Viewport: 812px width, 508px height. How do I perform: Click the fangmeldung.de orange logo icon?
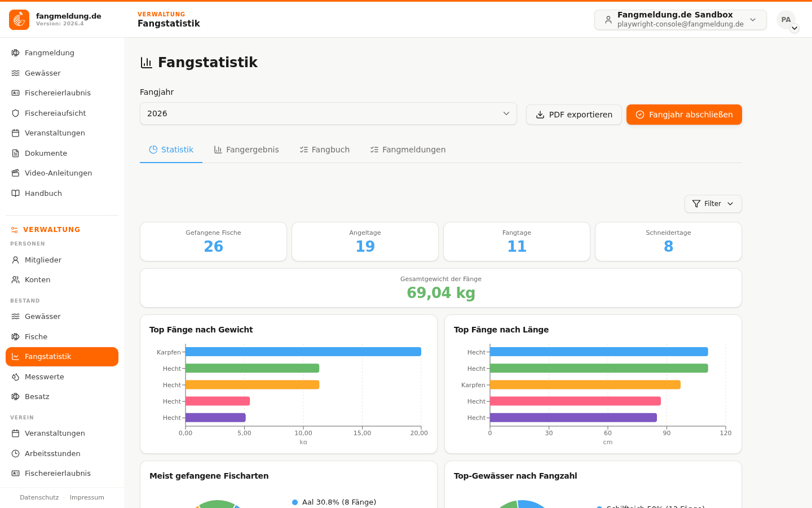19,20
